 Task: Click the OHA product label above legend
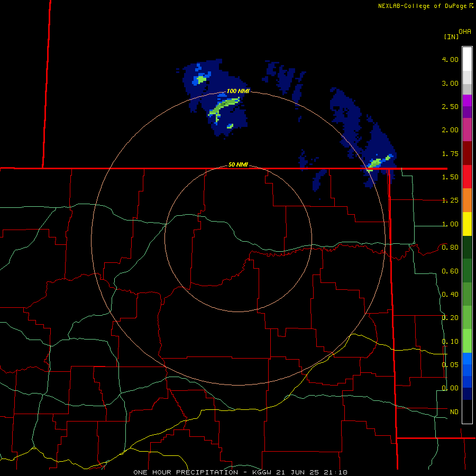[465, 32]
